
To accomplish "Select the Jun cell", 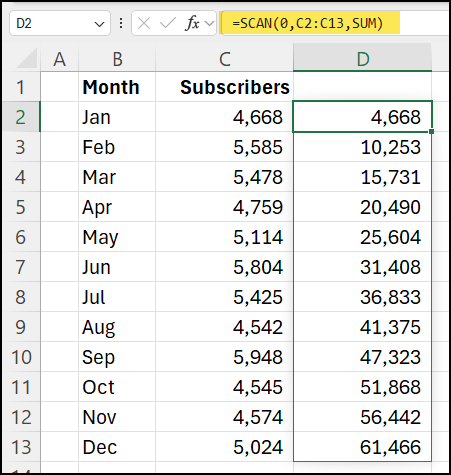I will [x=117, y=267].
